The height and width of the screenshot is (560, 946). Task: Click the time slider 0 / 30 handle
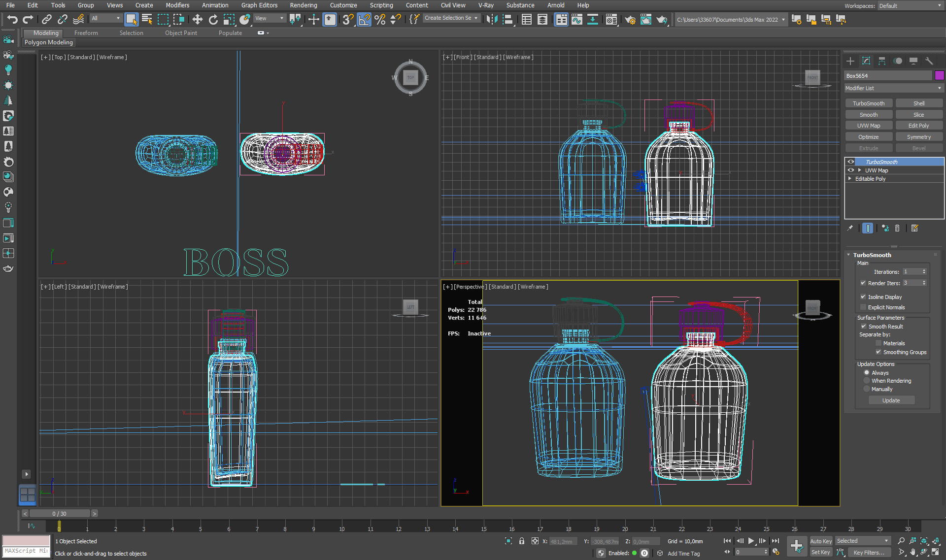(x=59, y=514)
